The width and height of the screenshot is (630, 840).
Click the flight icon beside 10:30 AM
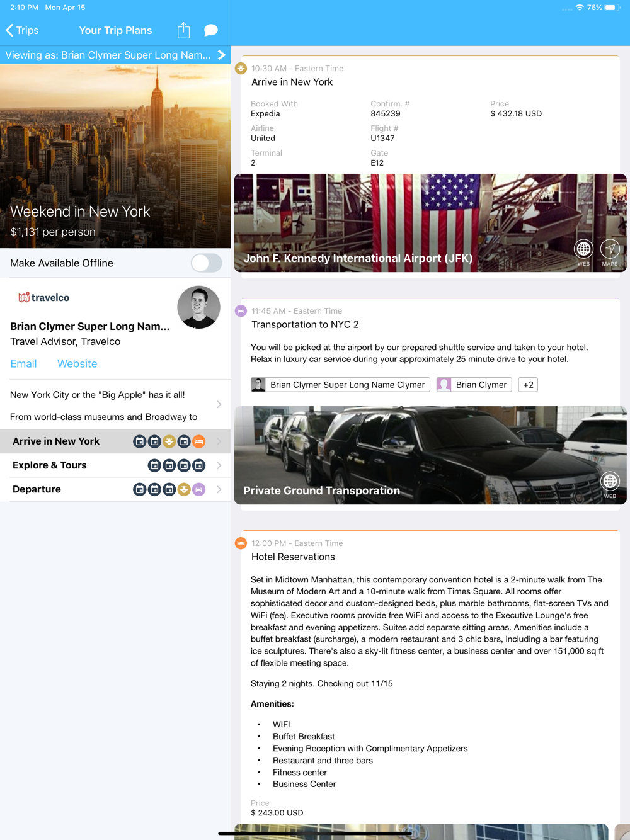pyautogui.click(x=241, y=68)
